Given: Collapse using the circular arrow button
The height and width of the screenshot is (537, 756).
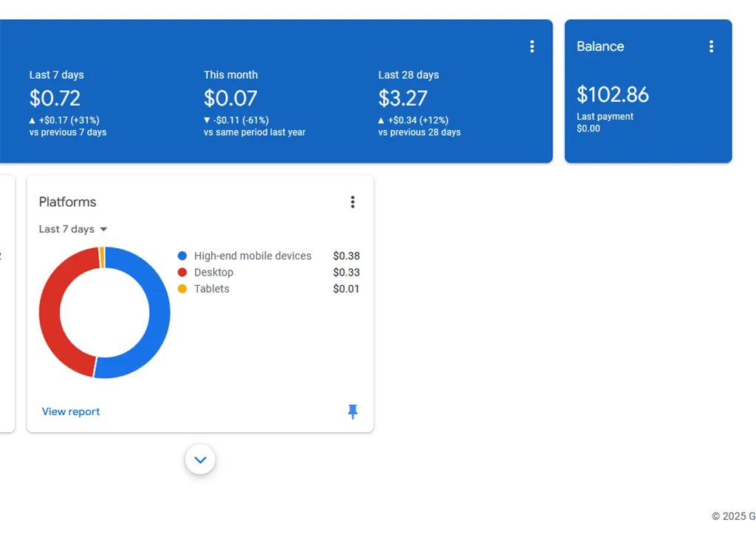Looking at the screenshot, I should [200, 459].
